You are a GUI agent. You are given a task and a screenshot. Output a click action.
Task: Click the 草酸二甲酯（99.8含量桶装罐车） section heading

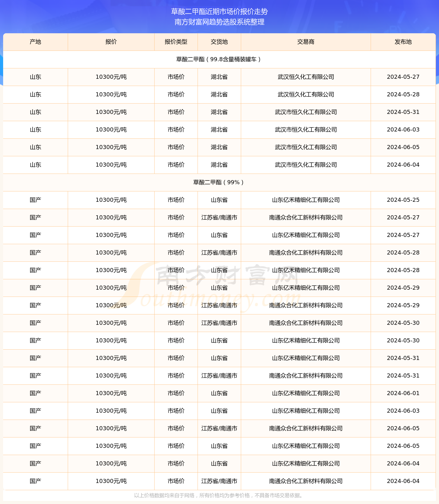coord(219,59)
